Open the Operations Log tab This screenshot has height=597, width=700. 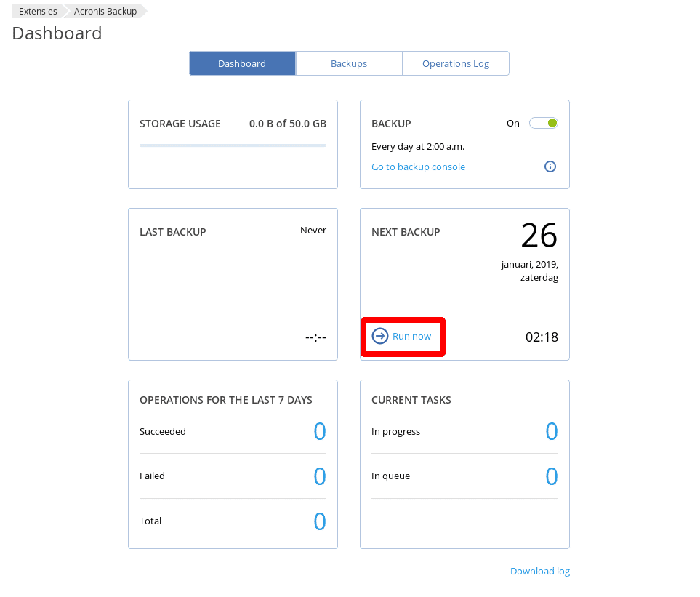pyautogui.click(x=456, y=63)
